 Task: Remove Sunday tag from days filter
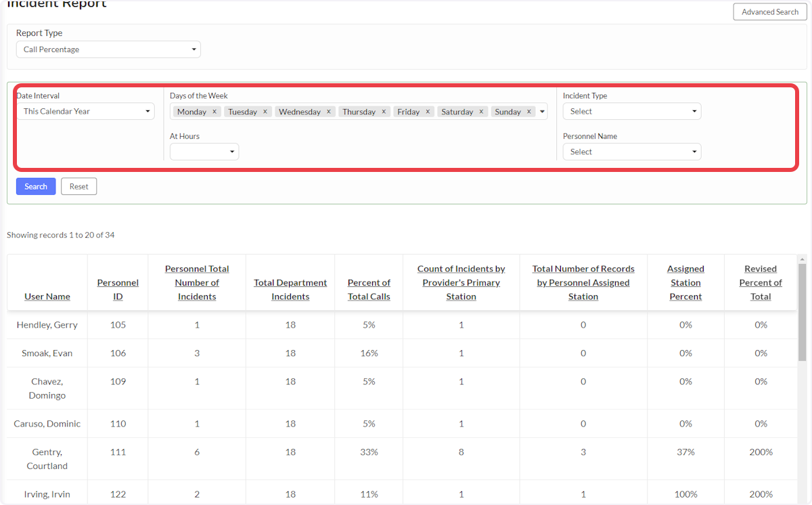529,112
